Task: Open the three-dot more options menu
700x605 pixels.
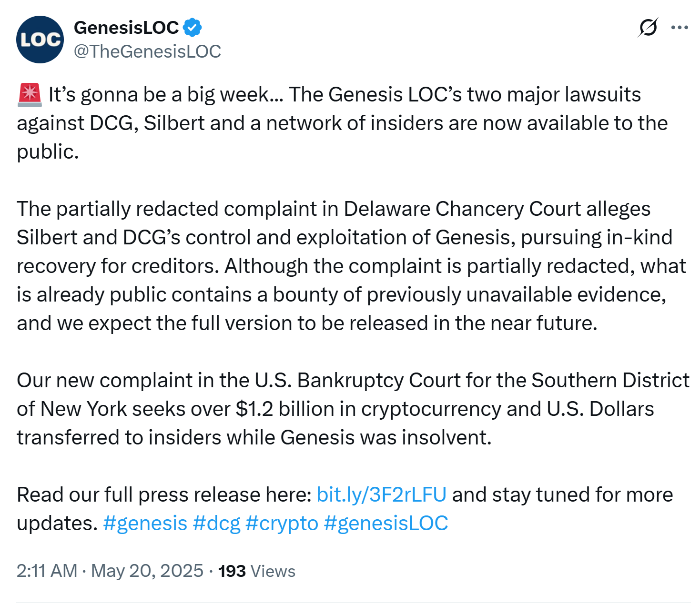Action: coord(679,28)
